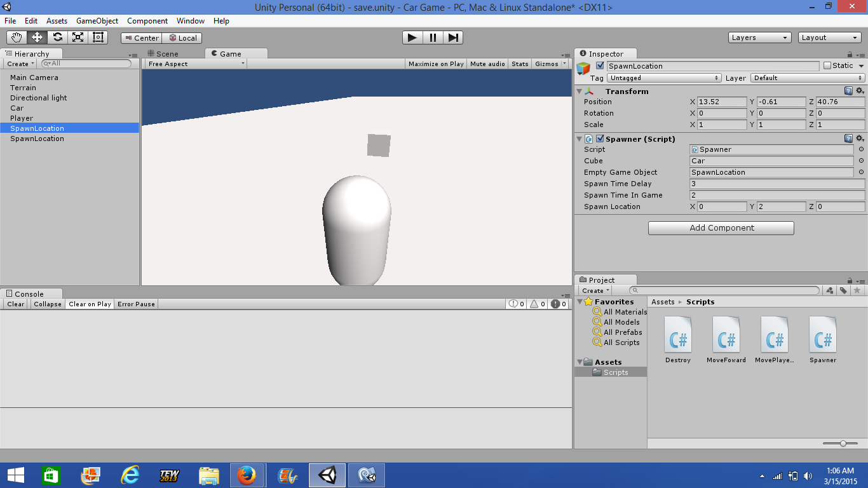Open the Layer Default dropdown

808,78
